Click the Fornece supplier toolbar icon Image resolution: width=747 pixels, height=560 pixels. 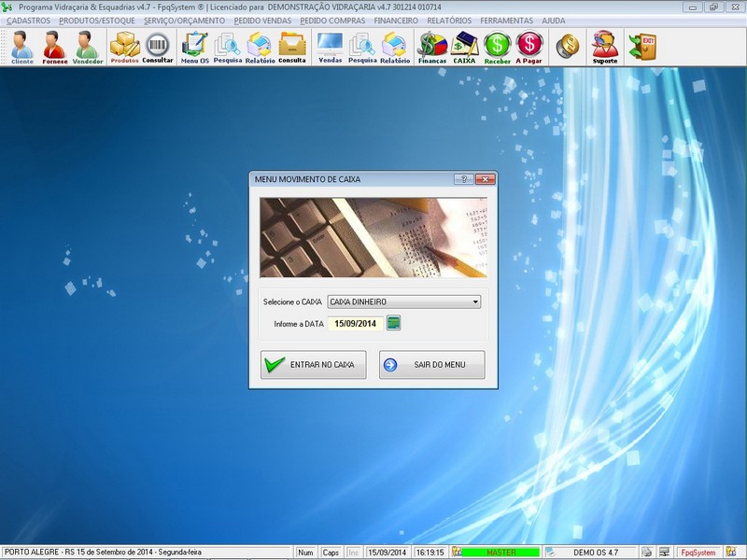tap(53, 46)
